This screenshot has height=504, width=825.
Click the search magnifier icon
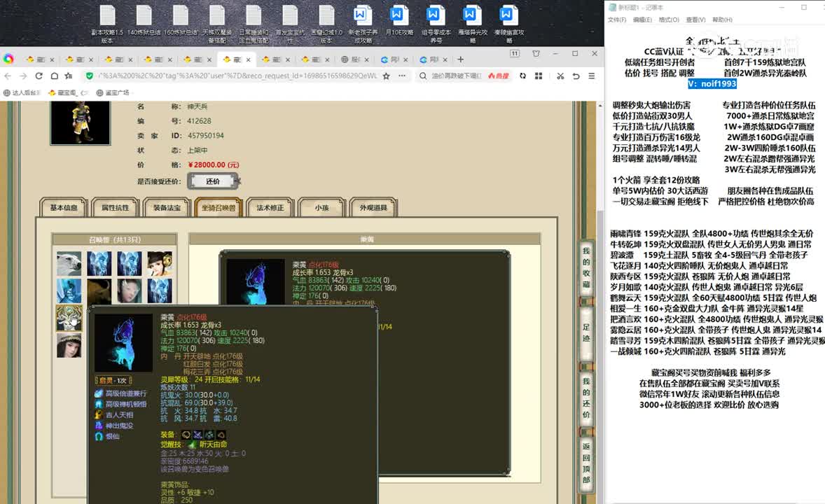pyautogui.click(x=422, y=76)
